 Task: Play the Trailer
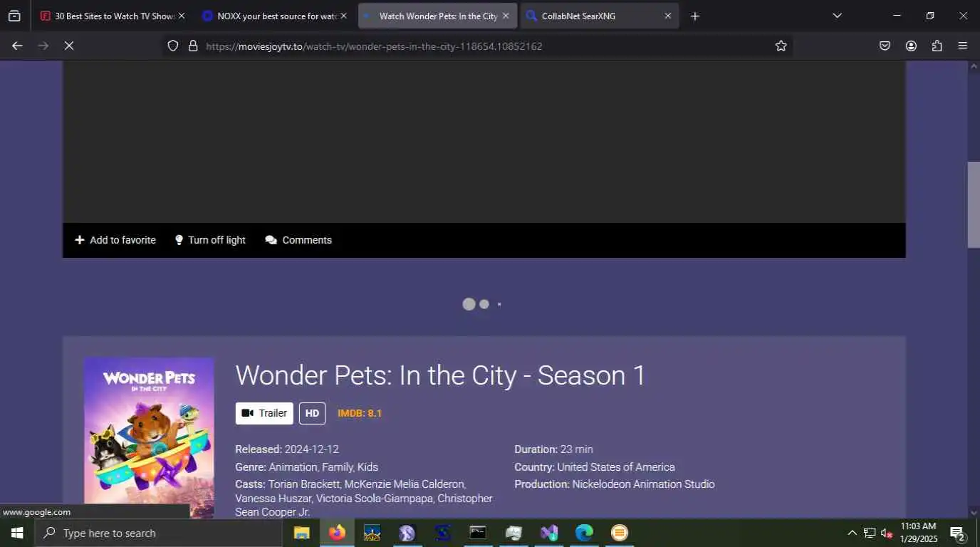pos(264,413)
